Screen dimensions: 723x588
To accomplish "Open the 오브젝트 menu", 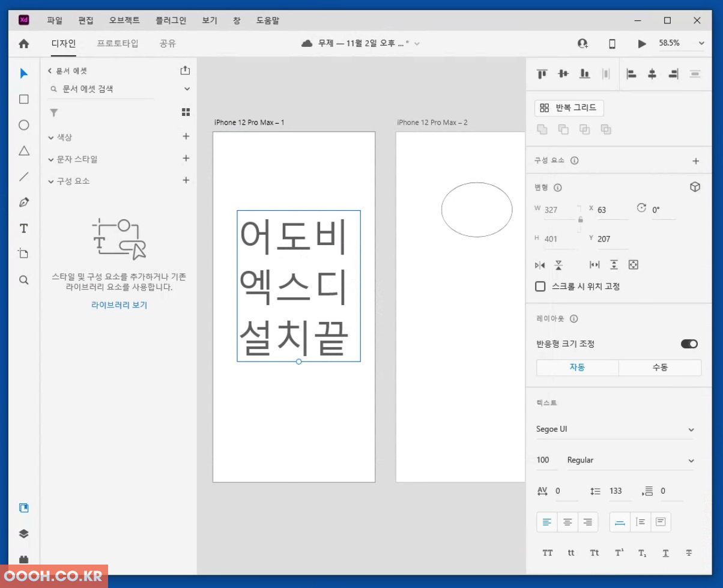I will pos(124,20).
